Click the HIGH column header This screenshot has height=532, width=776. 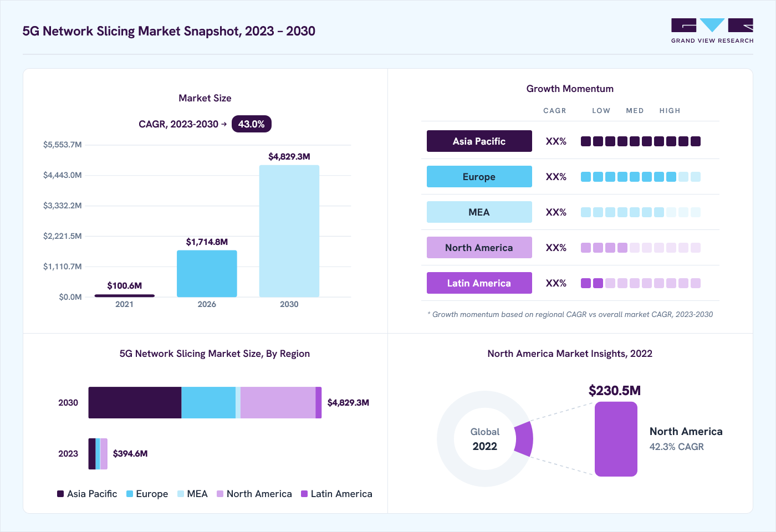pyautogui.click(x=670, y=111)
